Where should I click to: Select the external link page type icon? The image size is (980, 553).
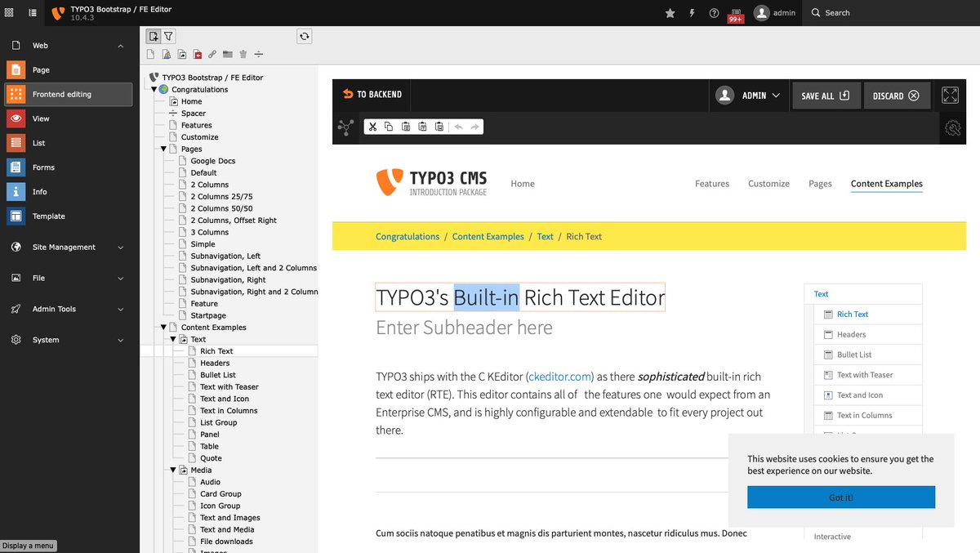212,55
